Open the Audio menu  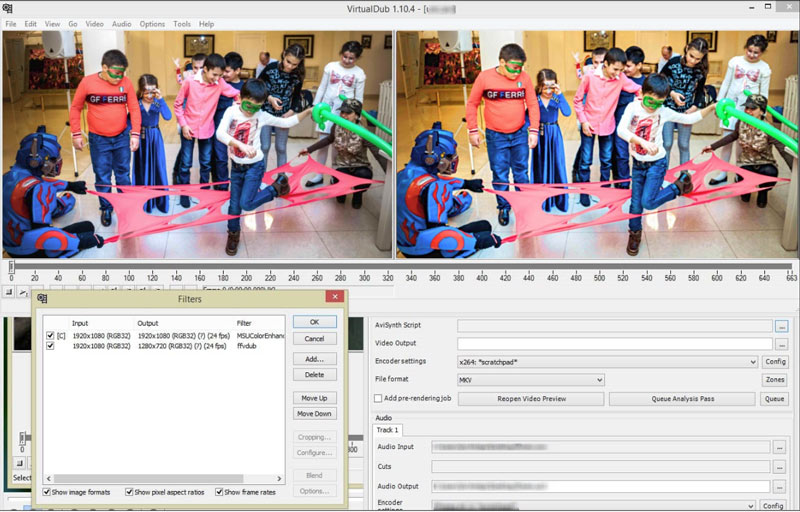click(121, 24)
